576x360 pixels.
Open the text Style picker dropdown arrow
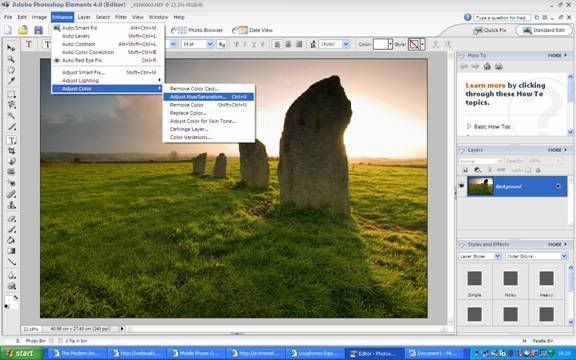tap(422, 44)
